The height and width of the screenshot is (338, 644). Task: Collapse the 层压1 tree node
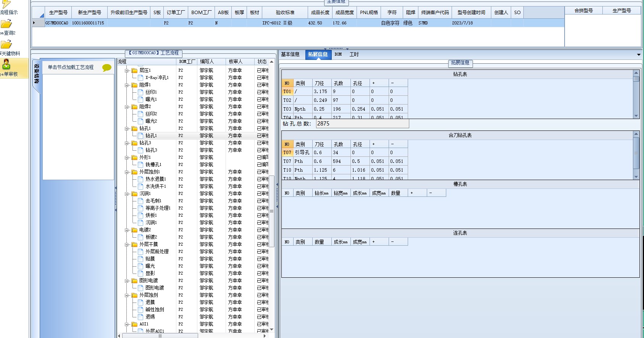click(126, 71)
